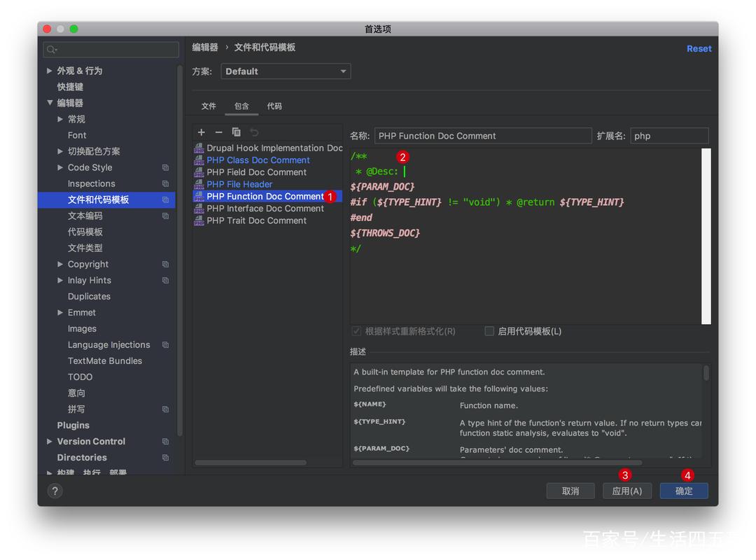Open 快捷键 settings in sidebar

click(70, 87)
